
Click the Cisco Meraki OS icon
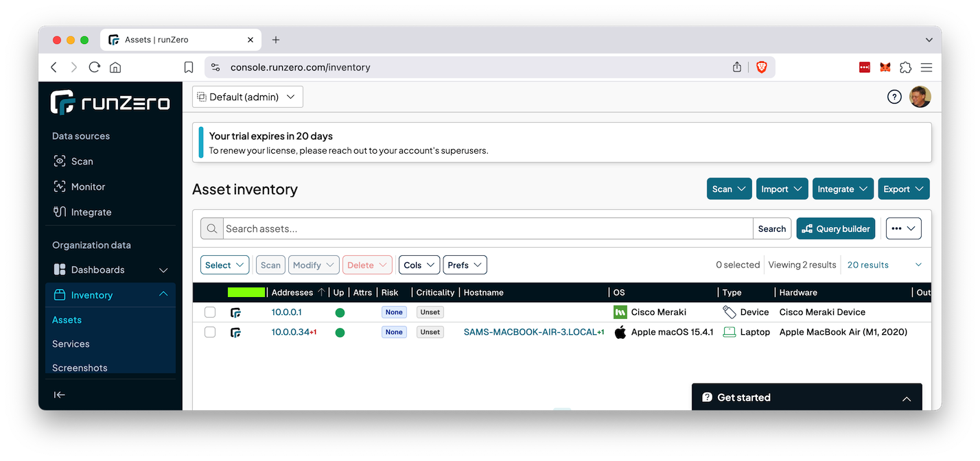coord(620,312)
